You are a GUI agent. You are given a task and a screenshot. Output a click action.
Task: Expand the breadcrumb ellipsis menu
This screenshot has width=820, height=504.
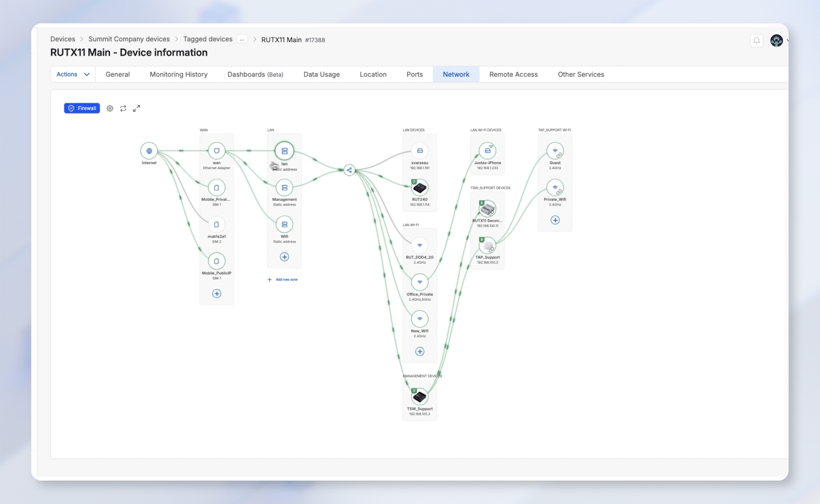tap(242, 39)
